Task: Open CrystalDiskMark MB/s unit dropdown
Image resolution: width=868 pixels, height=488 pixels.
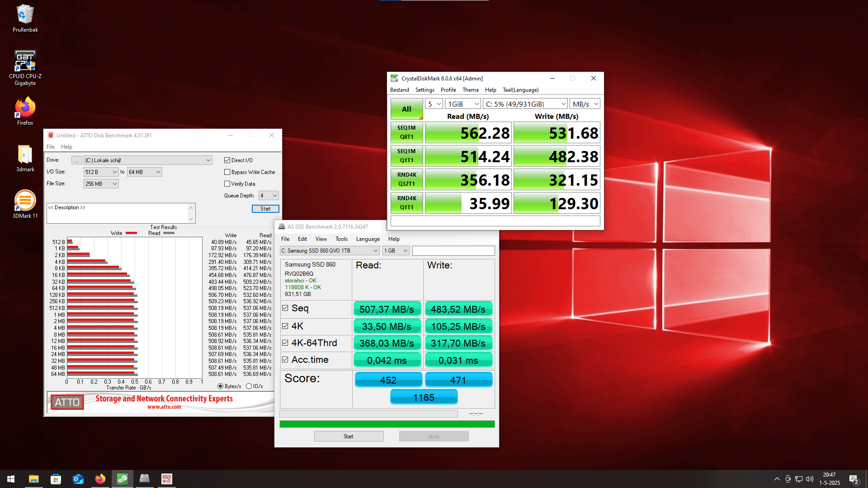Action: [585, 104]
